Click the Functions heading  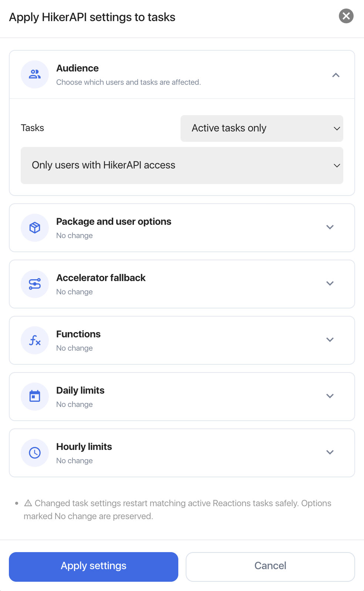[78, 334]
